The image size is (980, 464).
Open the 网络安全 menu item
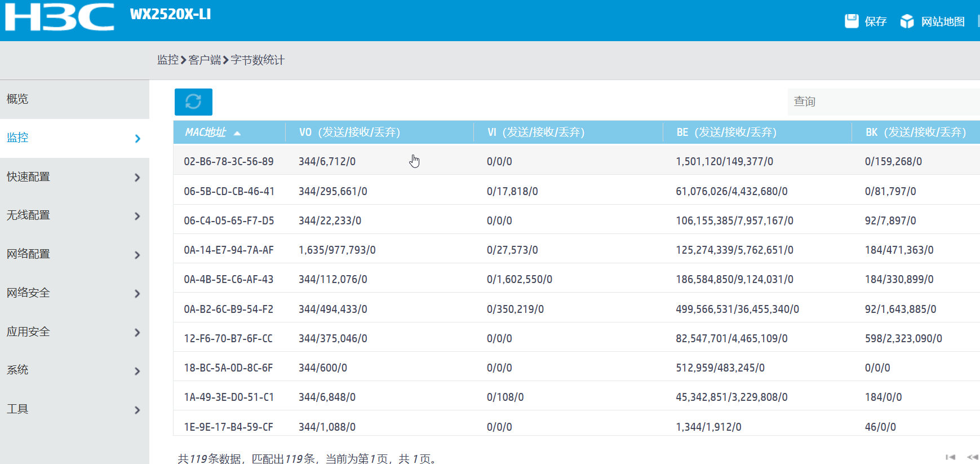(x=28, y=293)
